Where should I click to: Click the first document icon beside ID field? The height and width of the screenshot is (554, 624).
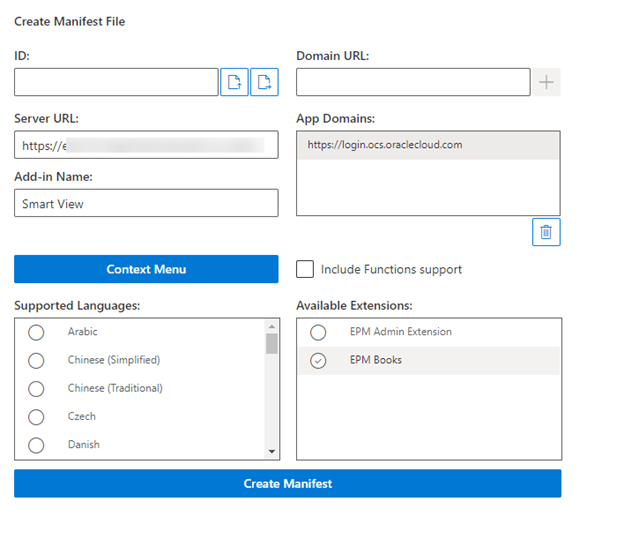click(234, 82)
